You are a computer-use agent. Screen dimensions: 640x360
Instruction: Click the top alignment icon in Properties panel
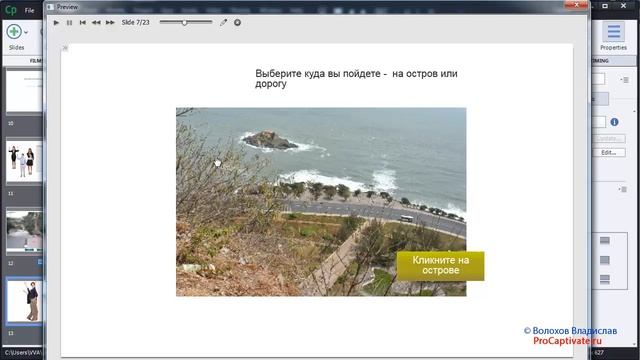click(604, 240)
